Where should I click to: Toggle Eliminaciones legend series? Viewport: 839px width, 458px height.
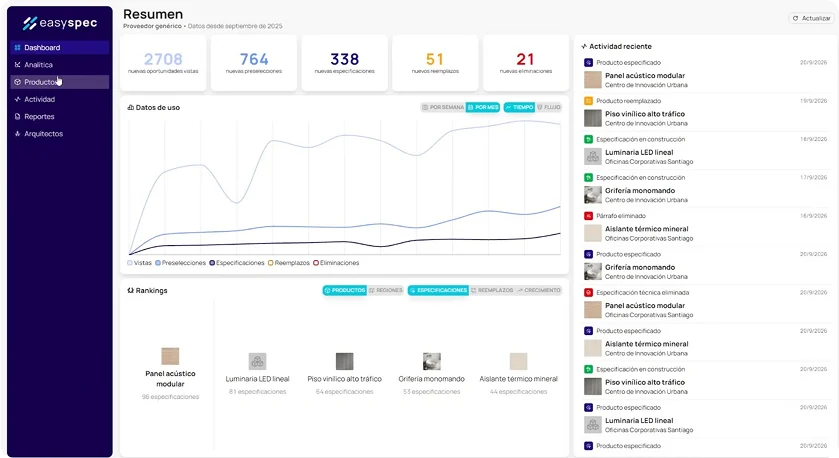pos(336,263)
